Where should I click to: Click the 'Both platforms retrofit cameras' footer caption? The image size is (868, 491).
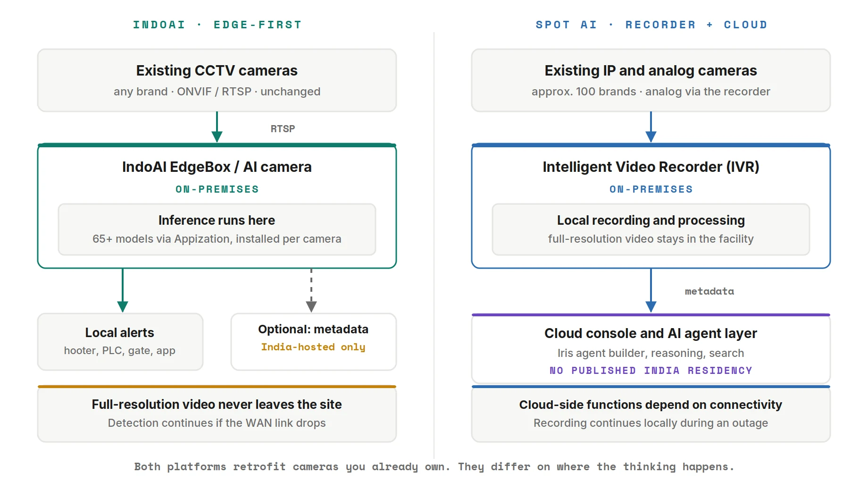coord(434,467)
